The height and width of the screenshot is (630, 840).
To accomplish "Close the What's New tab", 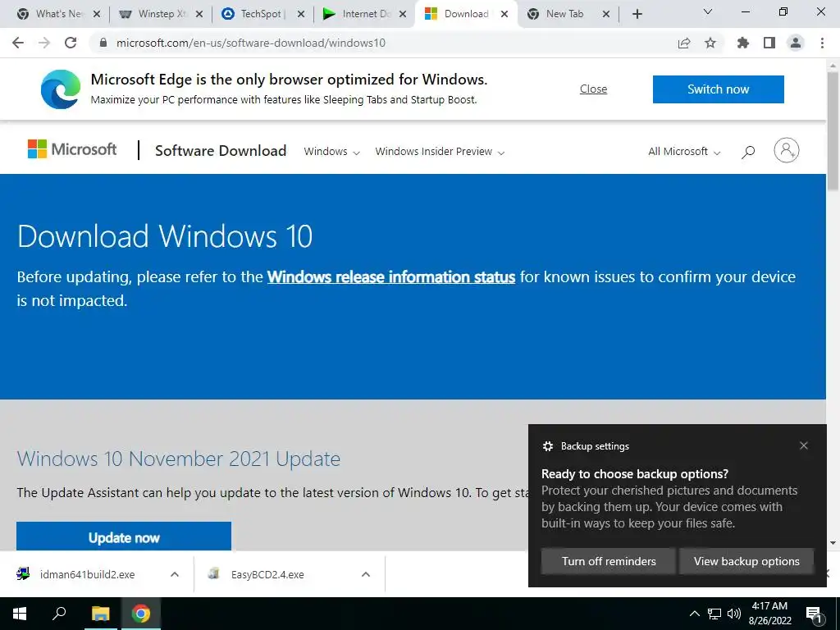I will 97,15.
